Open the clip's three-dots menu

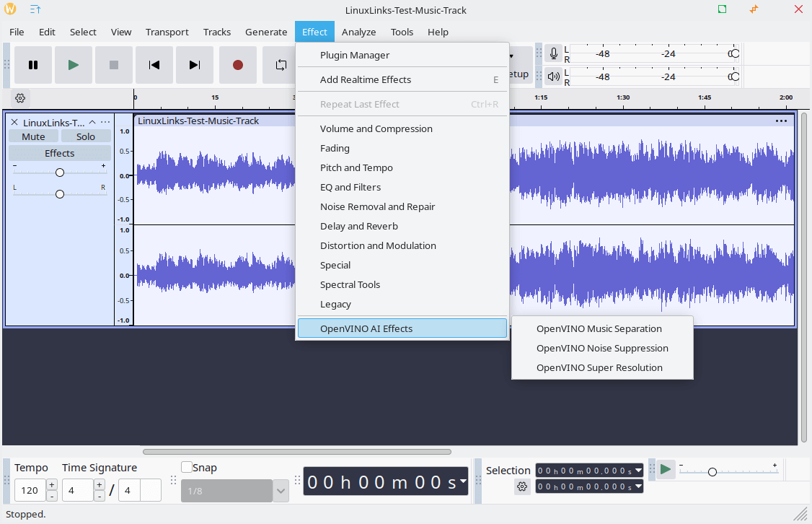(781, 121)
